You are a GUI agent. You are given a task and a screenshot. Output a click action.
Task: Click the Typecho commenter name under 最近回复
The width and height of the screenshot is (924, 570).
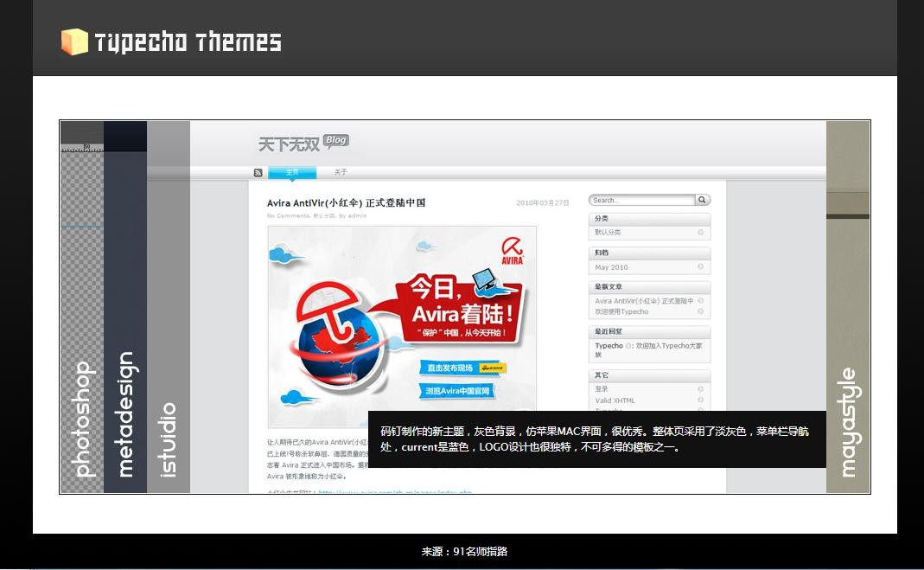pos(609,346)
